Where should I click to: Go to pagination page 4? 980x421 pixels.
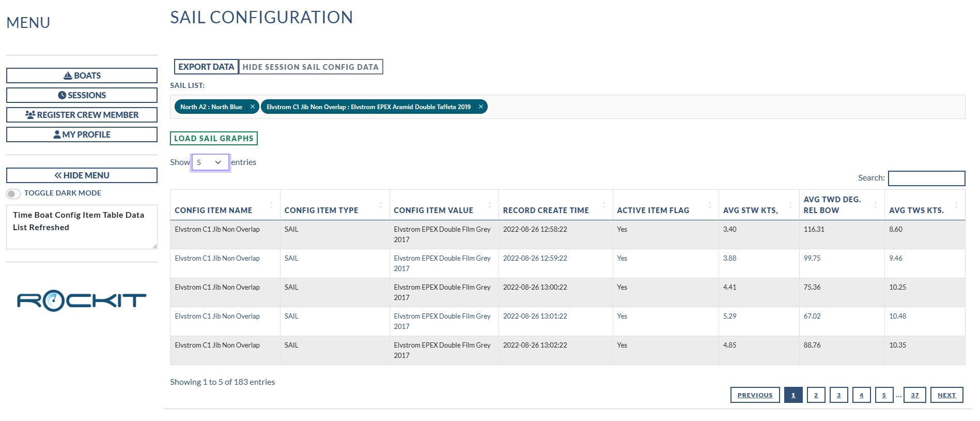point(861,395)
